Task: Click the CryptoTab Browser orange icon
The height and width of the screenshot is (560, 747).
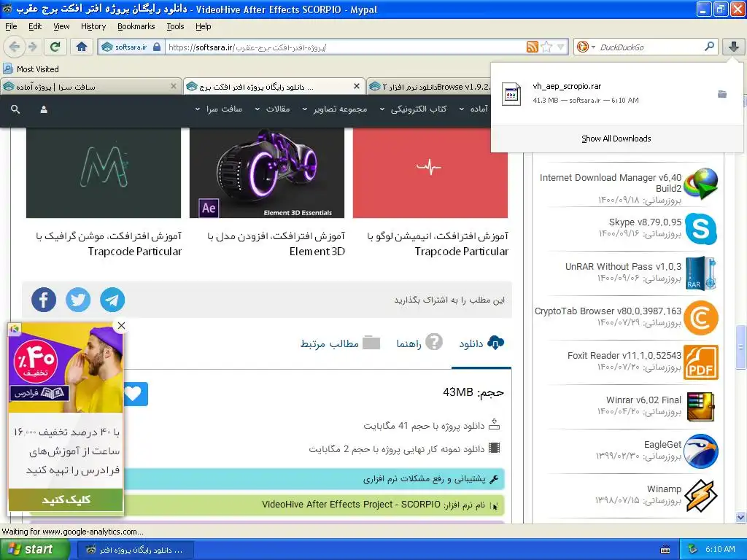Action: coord(701,318)
